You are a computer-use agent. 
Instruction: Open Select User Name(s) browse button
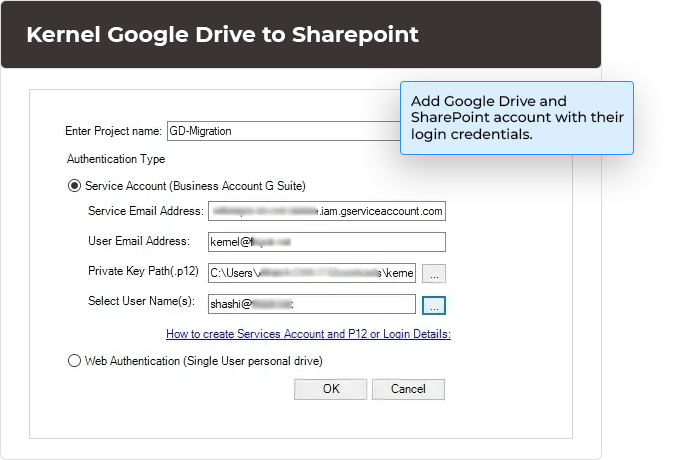(434, 305)
